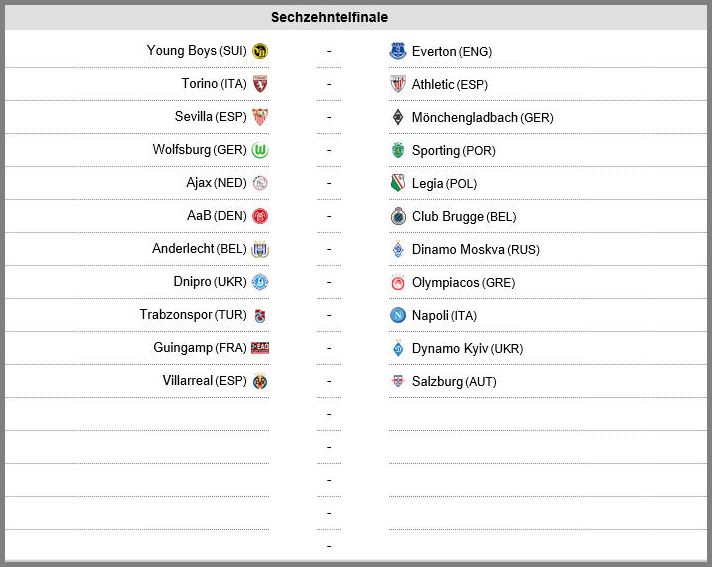Click the Napoli club crest
This screenshot has height=567, width=712.
pos(397,315)
